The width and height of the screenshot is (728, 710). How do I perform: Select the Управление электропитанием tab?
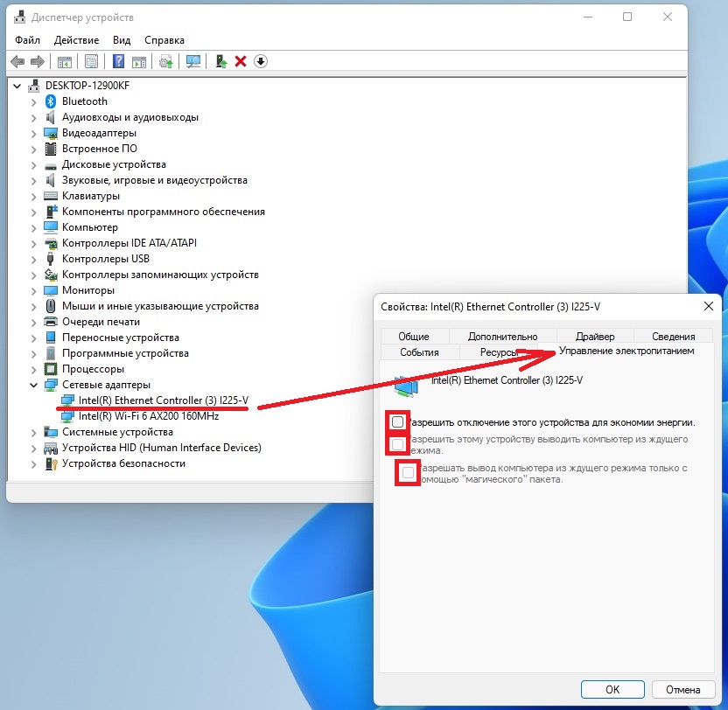626,351
